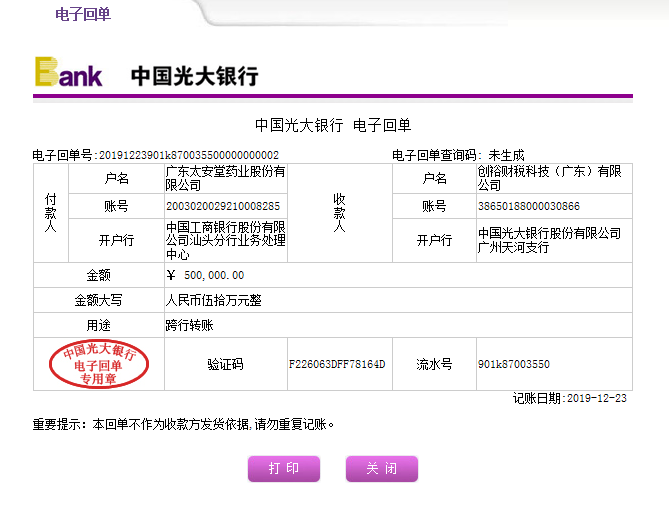Viewport: 669px width, 526px height.
Task: Click the 验证码 label cell
Action: 225,364
